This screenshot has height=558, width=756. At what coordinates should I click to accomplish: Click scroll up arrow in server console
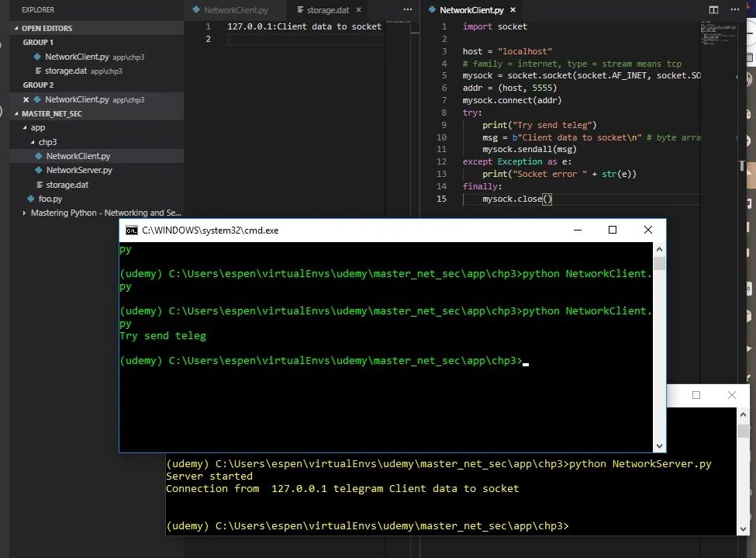[743, 414]
